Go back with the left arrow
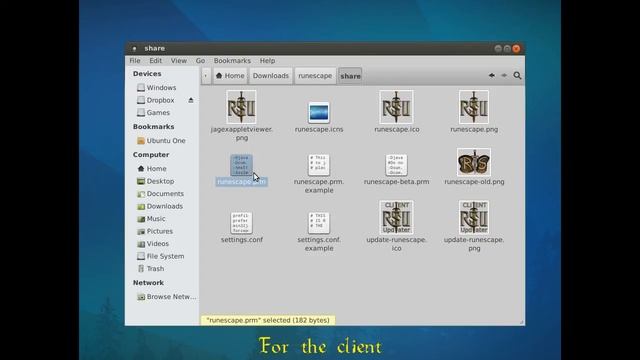 pyautogui.click(x=492, y=76)
